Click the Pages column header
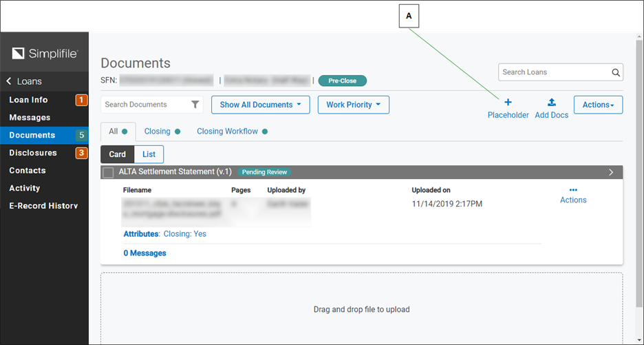Screen dimensions: 644x345 click(241, 190)
